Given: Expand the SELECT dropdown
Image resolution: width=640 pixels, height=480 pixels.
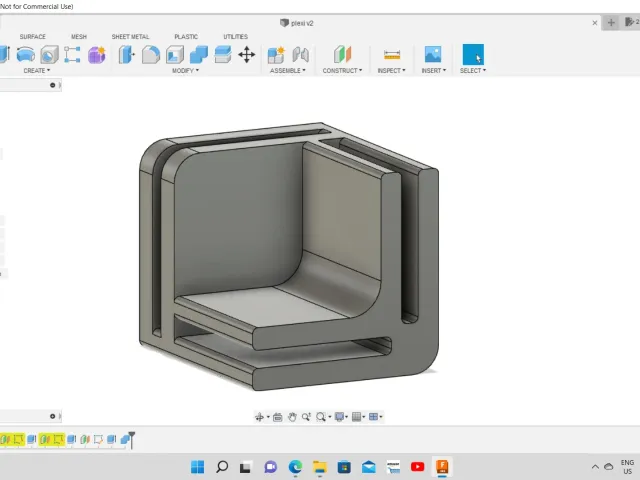Looking at the screenshot, I should (x=473, y=71).
